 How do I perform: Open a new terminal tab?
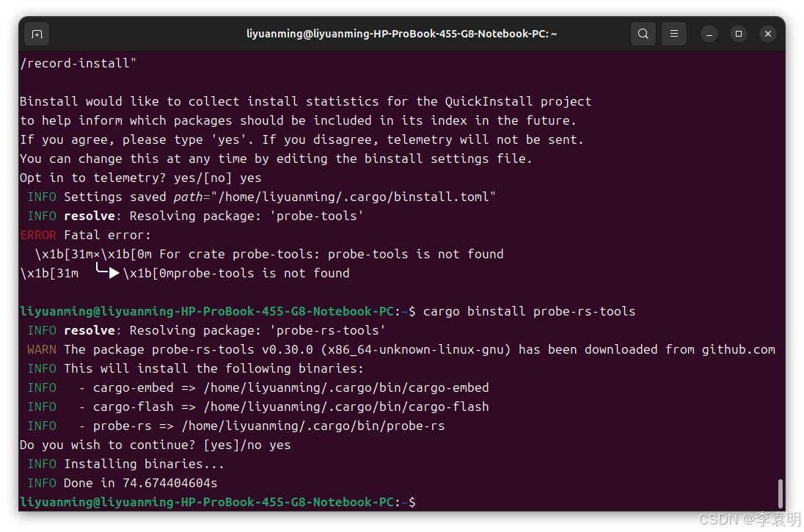coord(37,34)
